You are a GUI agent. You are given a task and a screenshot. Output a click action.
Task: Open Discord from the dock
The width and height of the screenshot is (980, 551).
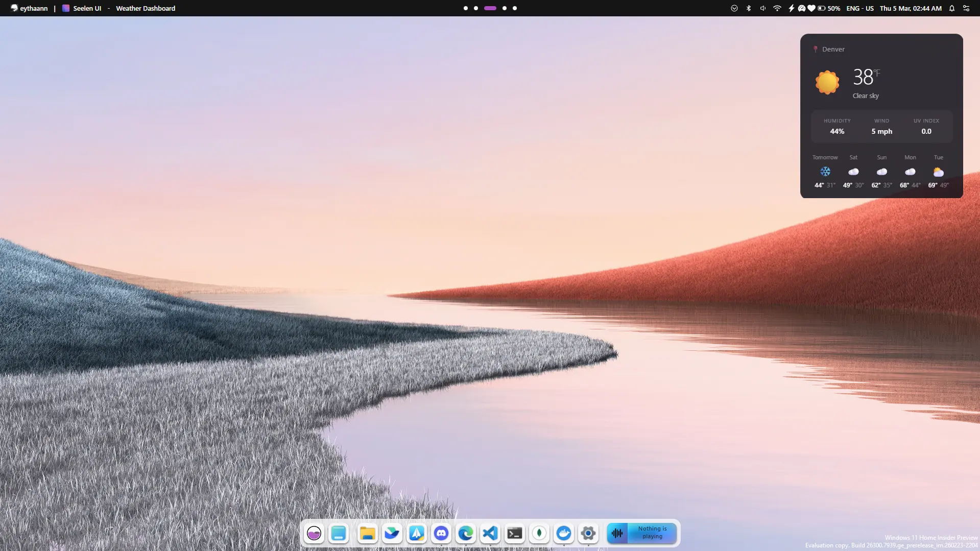point(441,533)
